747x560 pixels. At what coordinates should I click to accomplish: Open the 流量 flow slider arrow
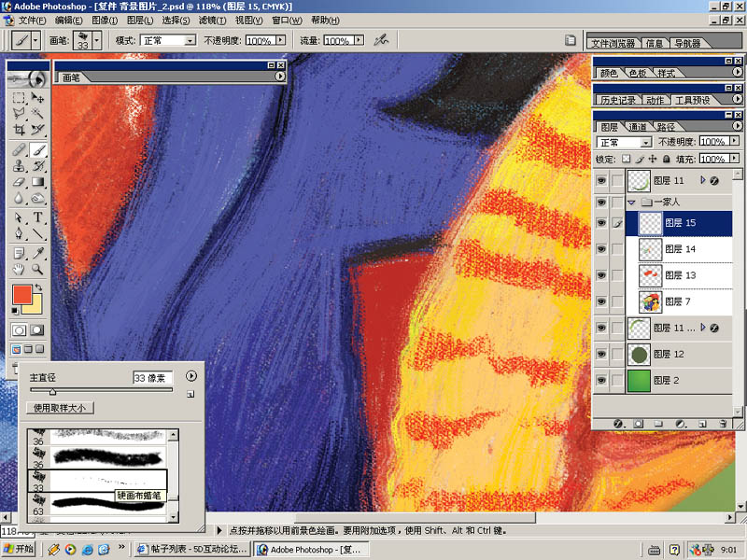click(x=359, y=40)
